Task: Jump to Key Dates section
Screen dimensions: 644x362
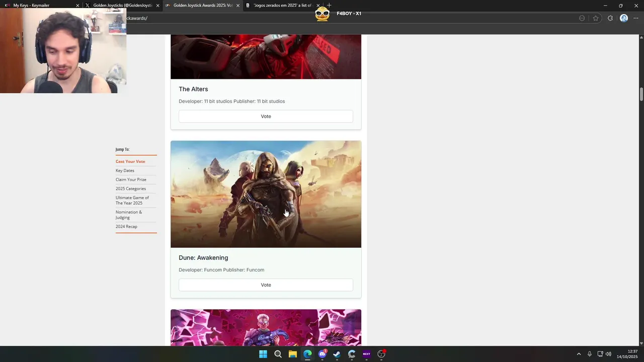Action: coord(125,170)
